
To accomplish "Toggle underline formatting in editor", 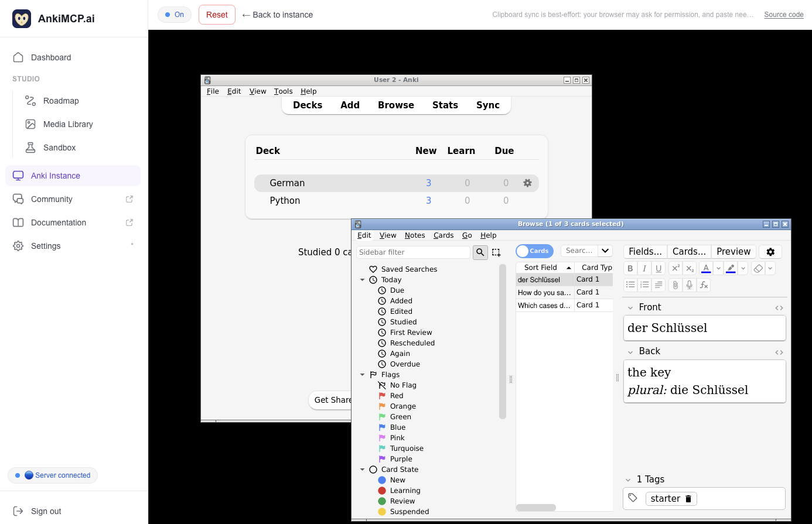I will 659,268.
